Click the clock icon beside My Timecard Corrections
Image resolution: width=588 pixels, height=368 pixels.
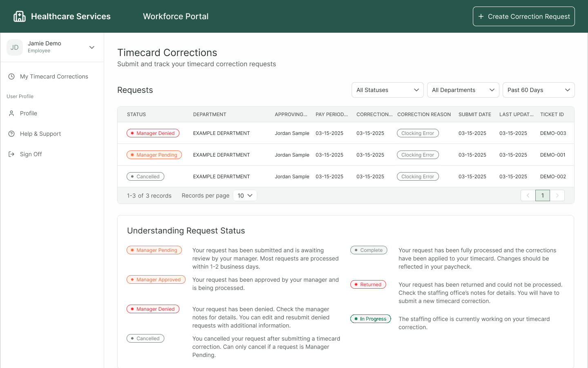coord(11,76)
